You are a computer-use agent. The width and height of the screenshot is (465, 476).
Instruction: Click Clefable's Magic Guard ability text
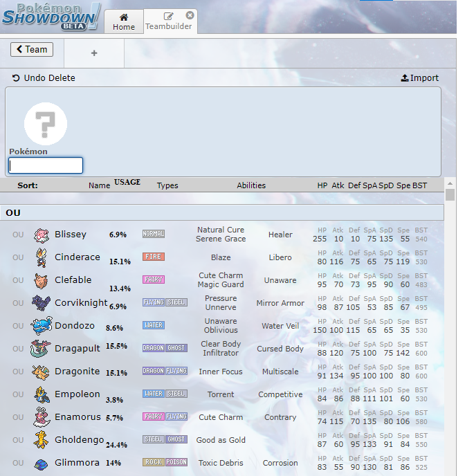221,284
